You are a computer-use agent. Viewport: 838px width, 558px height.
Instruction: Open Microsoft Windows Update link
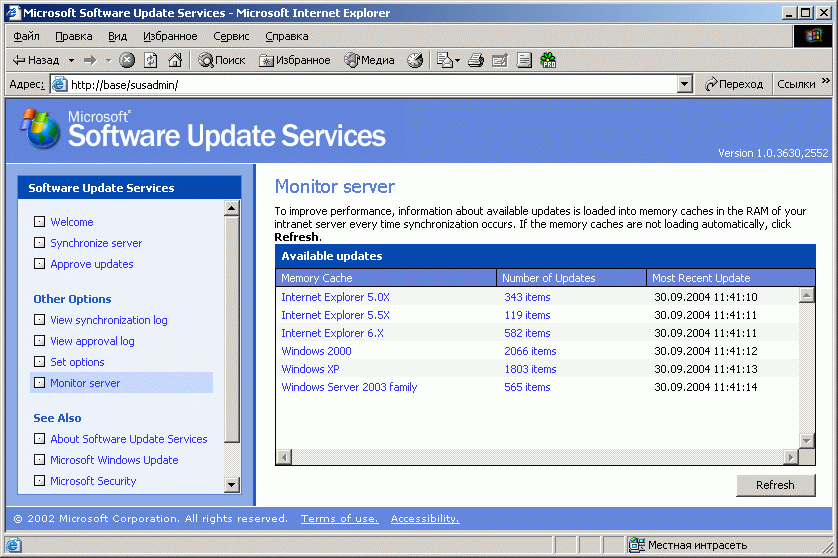(114, 460)
